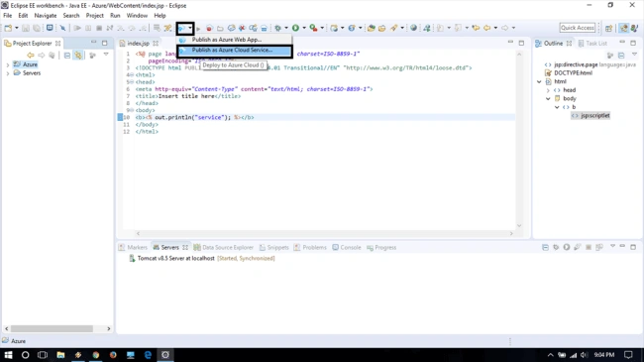The height and width of the screenshot is (362, 644).
Task: Click the Azure cloud refresh toolbar icon
Action: click(x=231, y=28)
